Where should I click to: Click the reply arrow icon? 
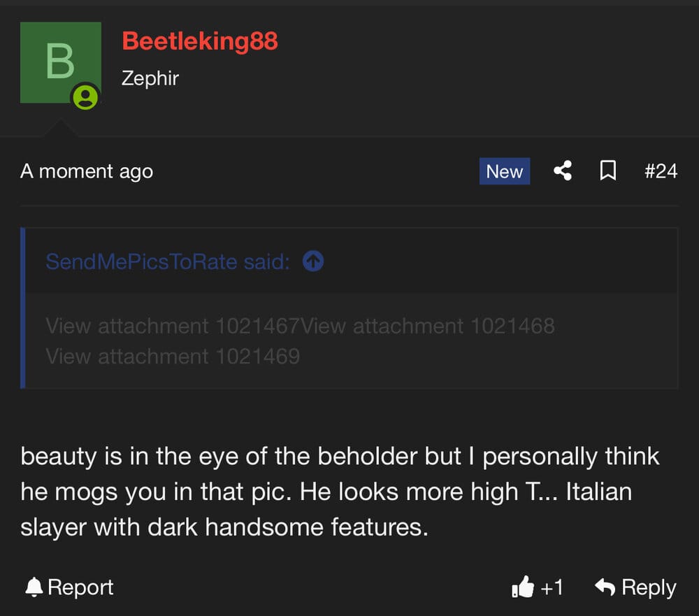(x=605, y=587)
